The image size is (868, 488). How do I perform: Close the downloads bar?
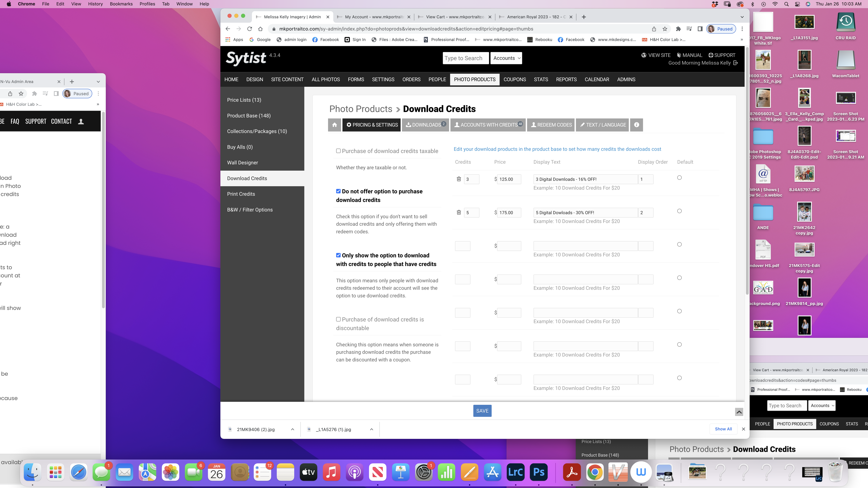coord(743,429)
